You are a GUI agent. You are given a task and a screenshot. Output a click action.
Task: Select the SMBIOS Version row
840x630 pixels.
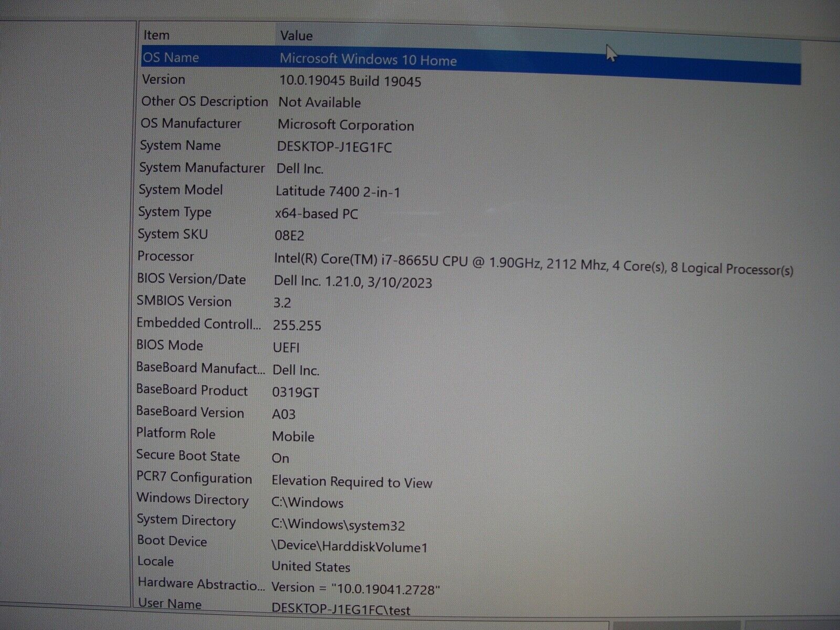(x=184, y=301)
